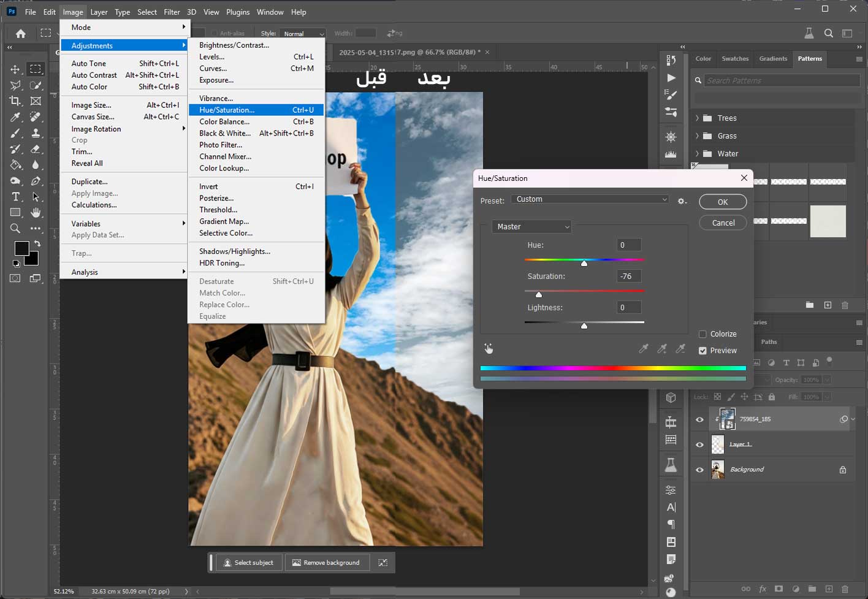The width and height of the screenshot is (868, 599).
Task: Expand smart filters arrow on 759854_185 layer
Action: point(853,419)
